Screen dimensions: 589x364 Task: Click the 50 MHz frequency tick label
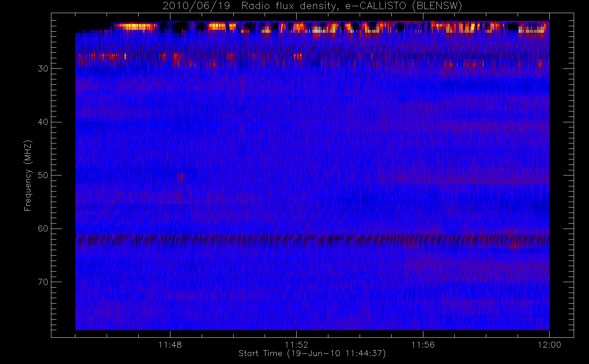[x=43, y=175]
